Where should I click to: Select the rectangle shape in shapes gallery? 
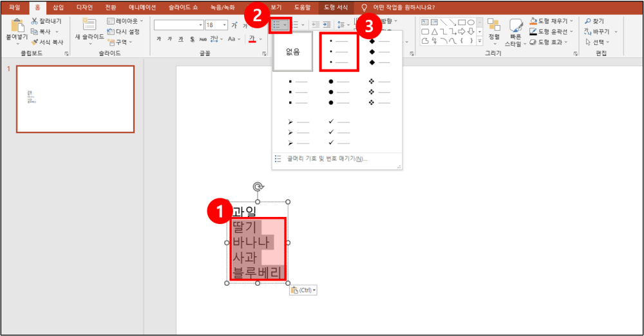(462, 22)
